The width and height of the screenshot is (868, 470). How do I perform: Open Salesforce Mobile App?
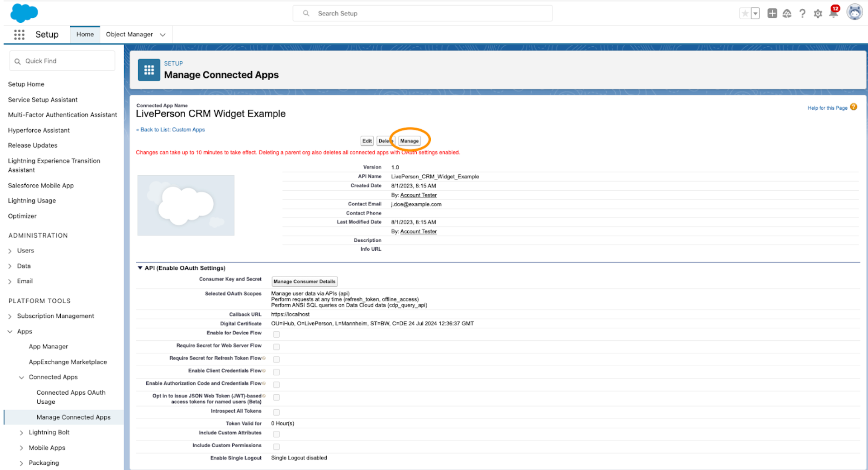[x=41, y=186]
